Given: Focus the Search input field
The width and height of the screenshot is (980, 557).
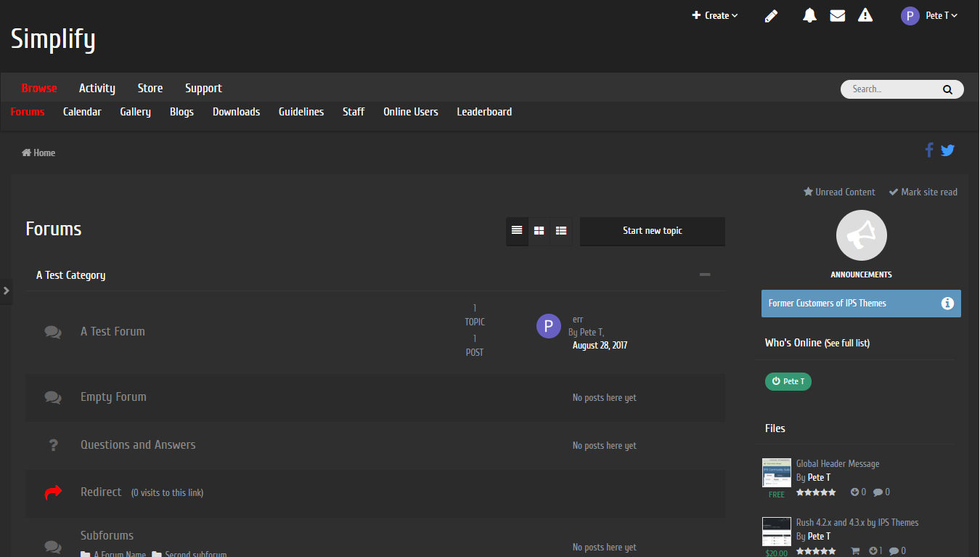Looking at the screenshot, I should coord(893,89).
